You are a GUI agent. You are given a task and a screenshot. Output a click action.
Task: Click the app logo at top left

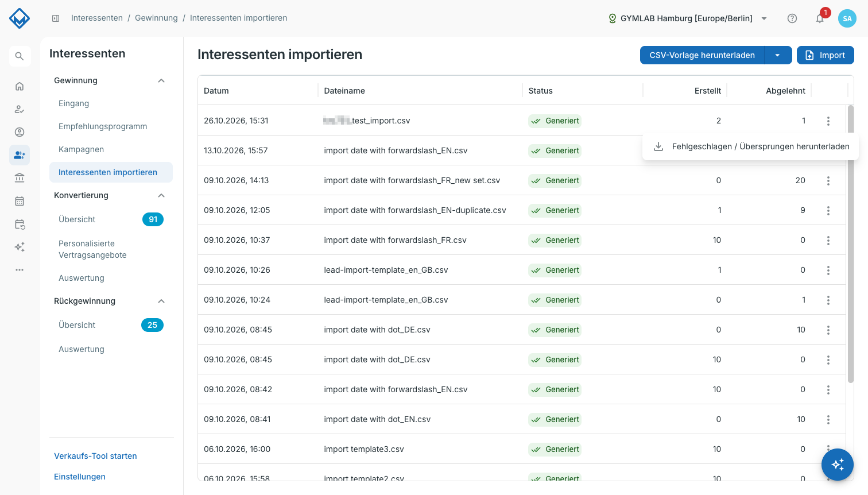(20, 18)
